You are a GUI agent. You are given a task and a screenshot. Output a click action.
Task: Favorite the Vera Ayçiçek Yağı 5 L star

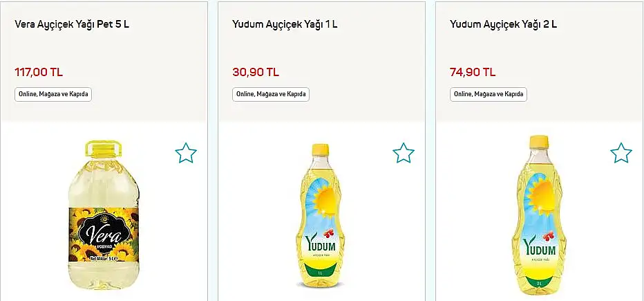click(x=186, y=153)
